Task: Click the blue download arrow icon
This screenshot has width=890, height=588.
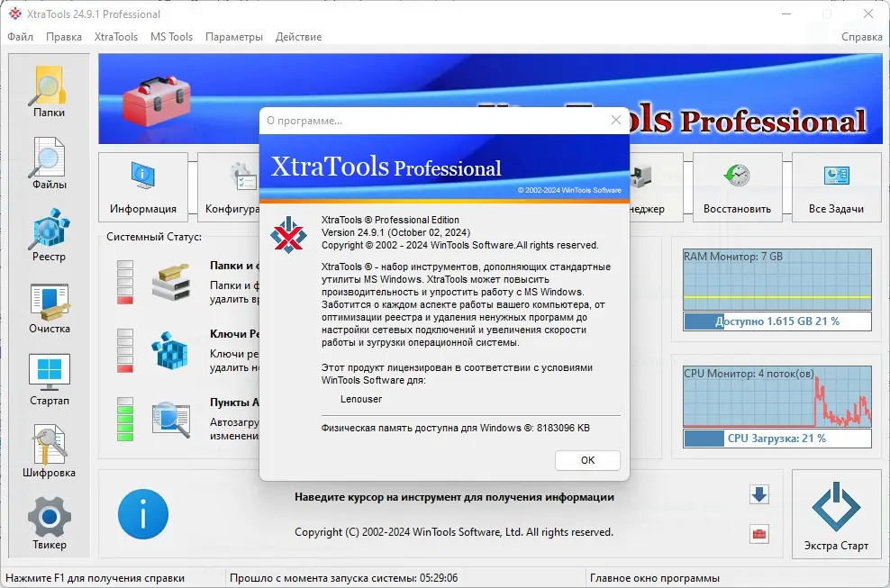Action: click(x=758, y=494)
